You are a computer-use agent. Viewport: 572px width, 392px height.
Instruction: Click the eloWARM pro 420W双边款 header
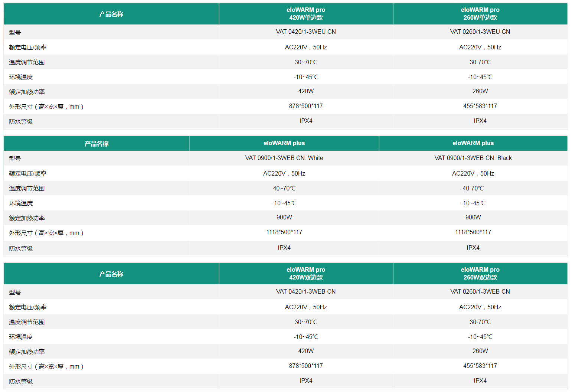[306, 274]
